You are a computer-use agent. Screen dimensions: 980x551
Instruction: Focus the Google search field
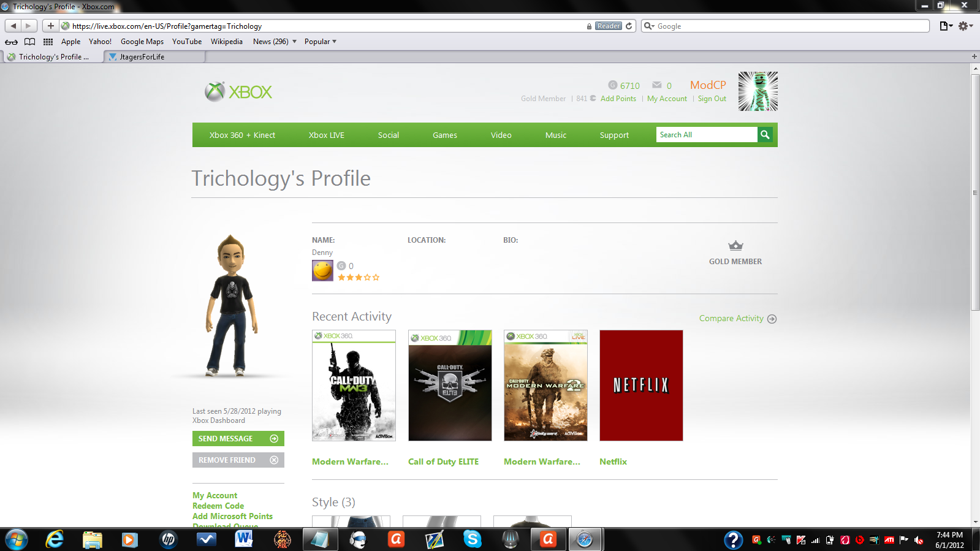[786, 26]
